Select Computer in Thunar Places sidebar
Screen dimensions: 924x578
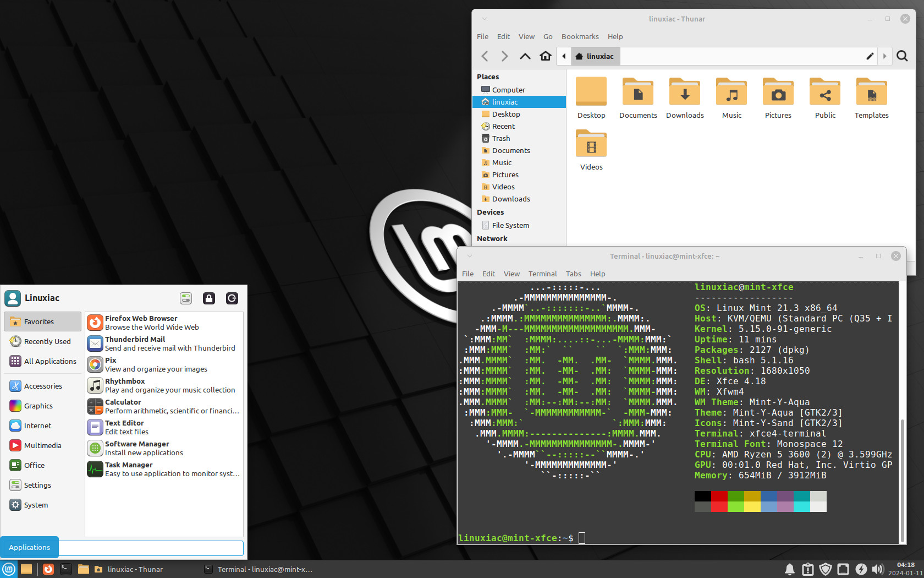pos(519,90)
